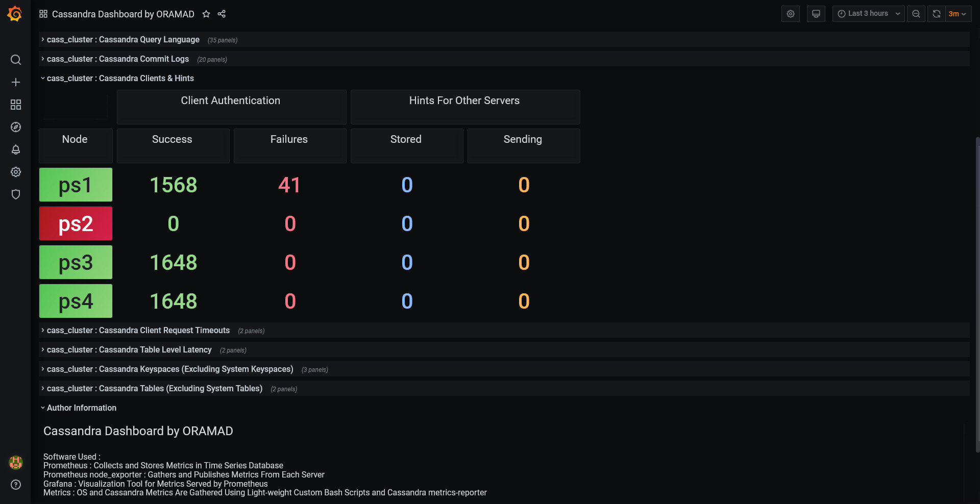Cycle view mode with the monitor icon
980x504 pixels.
(816, 14)
